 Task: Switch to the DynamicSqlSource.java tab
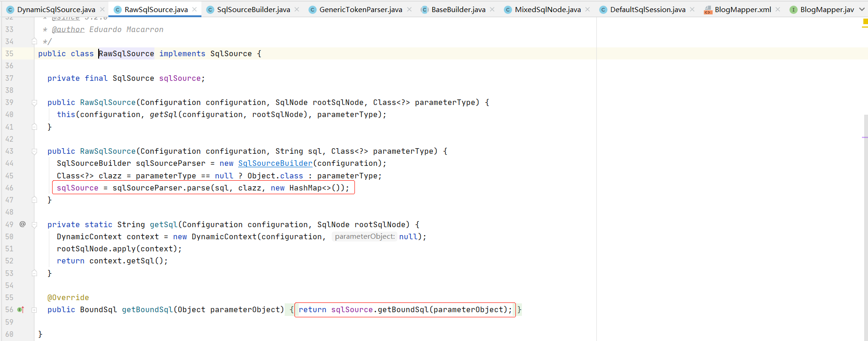[x=56, y=9]
